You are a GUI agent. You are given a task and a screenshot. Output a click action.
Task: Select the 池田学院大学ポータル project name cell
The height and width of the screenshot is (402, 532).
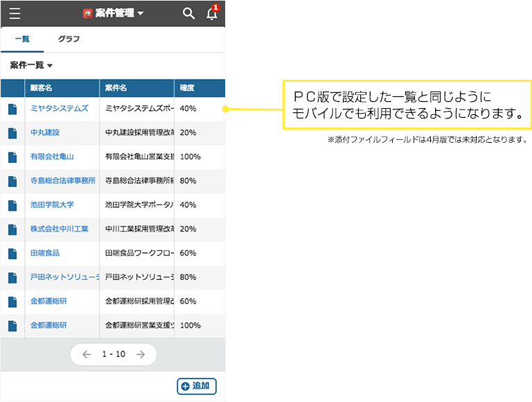[x=136, y=205]
